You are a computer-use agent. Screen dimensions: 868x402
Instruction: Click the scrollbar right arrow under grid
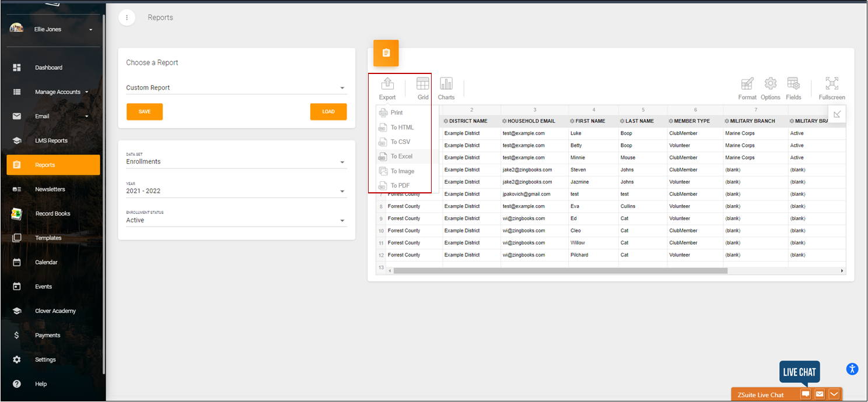click(x=842, y=271)
